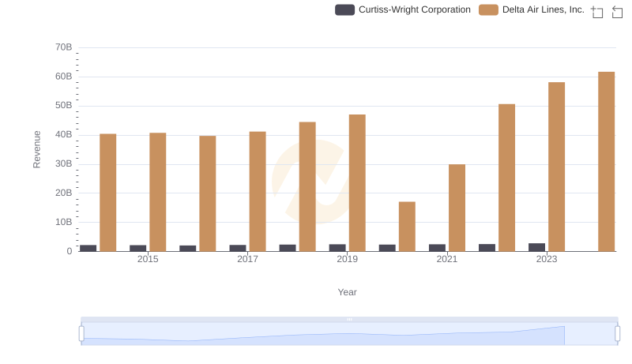Image resolution: width=632 pixels, height=364 pixels.
Task: Click the tallest orange Delta bar, last one
Action: tap(606, 161)
